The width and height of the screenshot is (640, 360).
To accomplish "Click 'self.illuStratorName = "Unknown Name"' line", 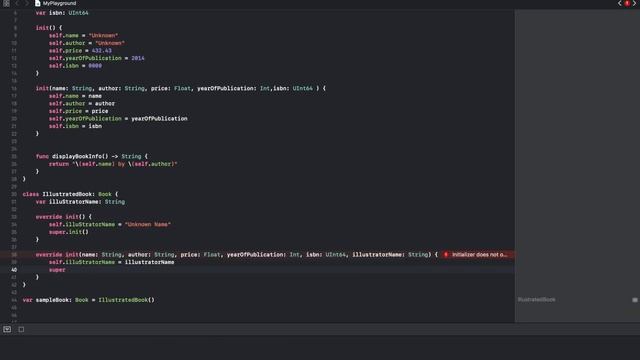I will coord(110,224).
